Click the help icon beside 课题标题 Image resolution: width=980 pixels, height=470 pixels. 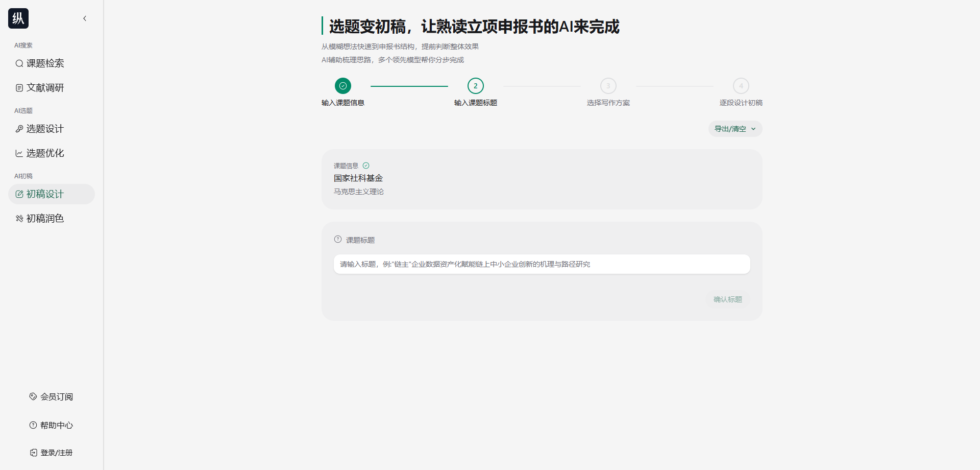coord(338,239)
